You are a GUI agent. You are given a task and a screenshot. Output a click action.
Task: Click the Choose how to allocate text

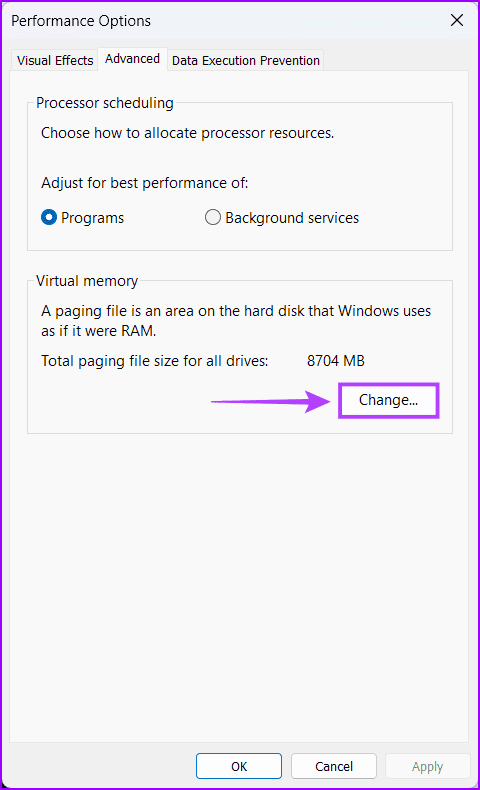point(187,133)
